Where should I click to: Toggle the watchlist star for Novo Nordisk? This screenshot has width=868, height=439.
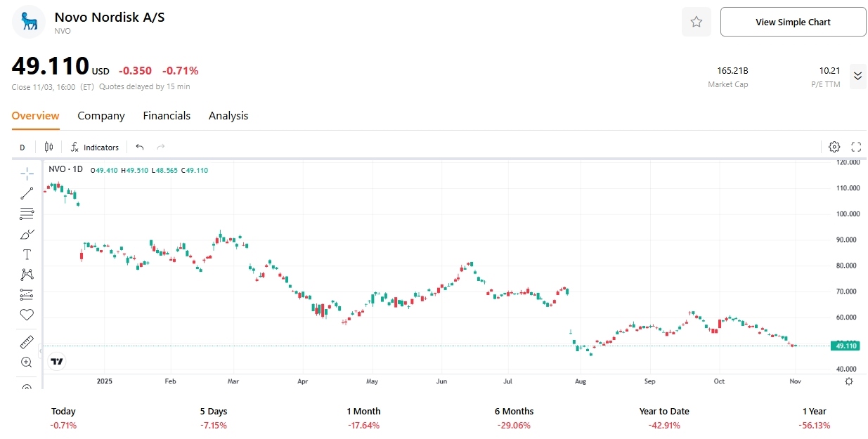tap(696, 22)
